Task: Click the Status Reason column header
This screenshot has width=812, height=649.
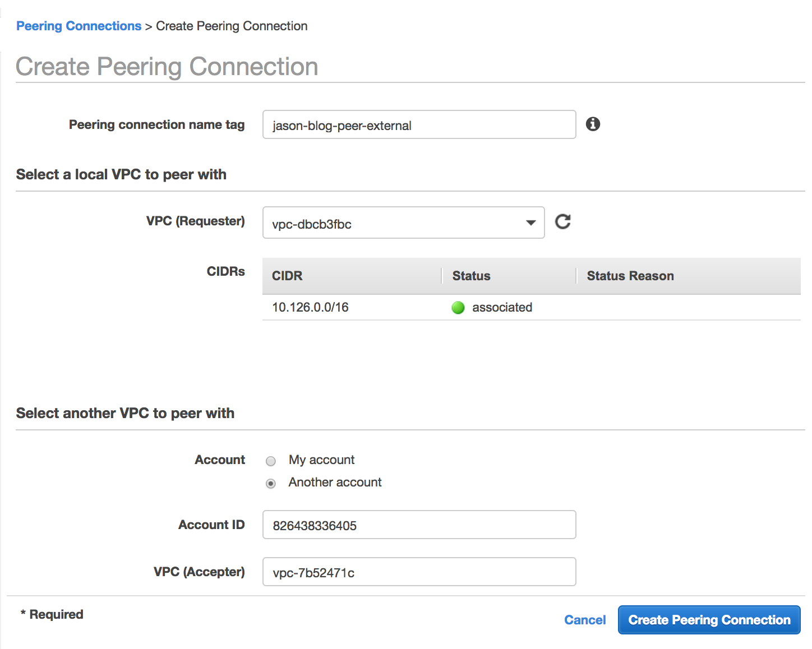Action: point(630,276)
